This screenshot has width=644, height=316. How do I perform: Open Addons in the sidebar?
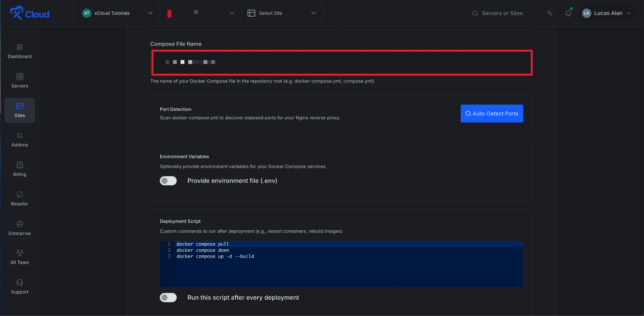point(19,140)
